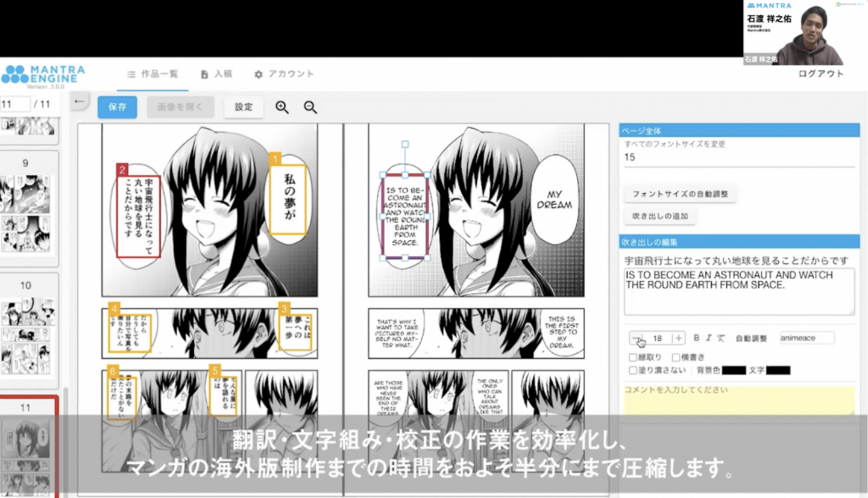
Task: Select the orange number 4 bubble badge
Action: 115,308
